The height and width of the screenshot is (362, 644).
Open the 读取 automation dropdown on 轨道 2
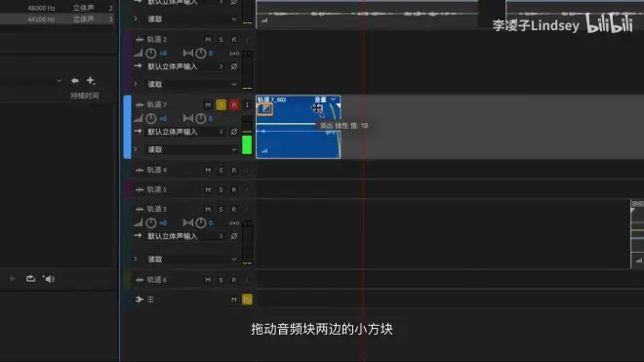click(191, 84)
